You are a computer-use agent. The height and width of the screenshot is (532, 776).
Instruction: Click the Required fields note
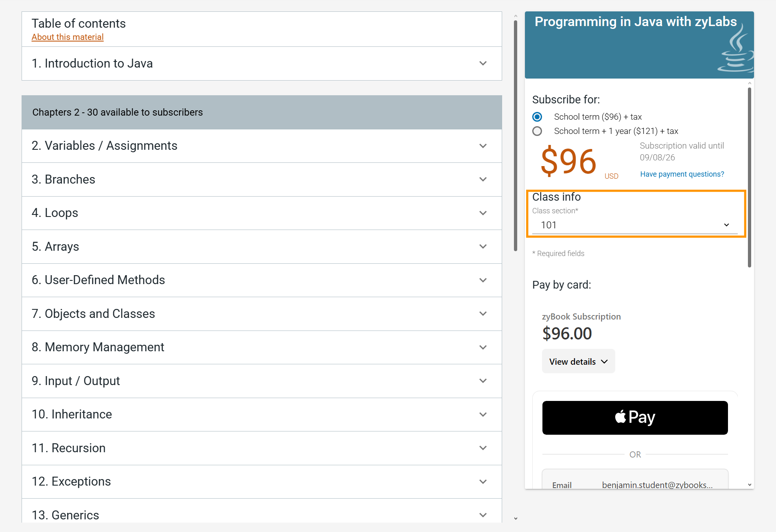[558, 254]
